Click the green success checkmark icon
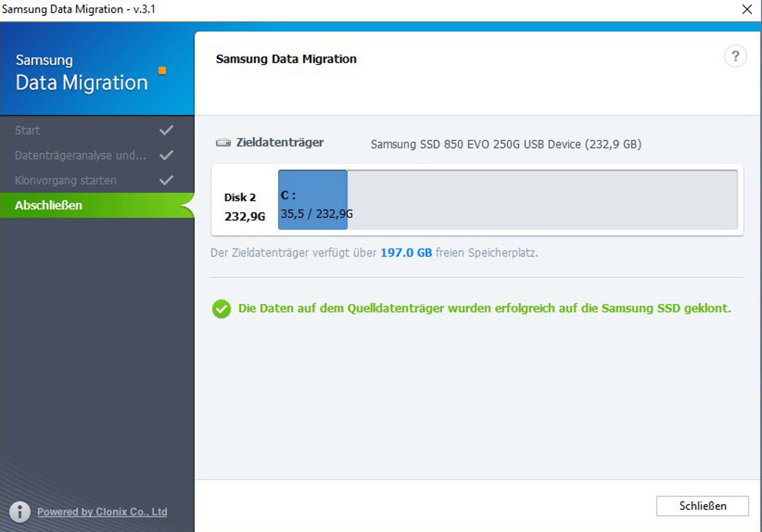Viewport: 762px width, 532px height. [x=221, y=309]
